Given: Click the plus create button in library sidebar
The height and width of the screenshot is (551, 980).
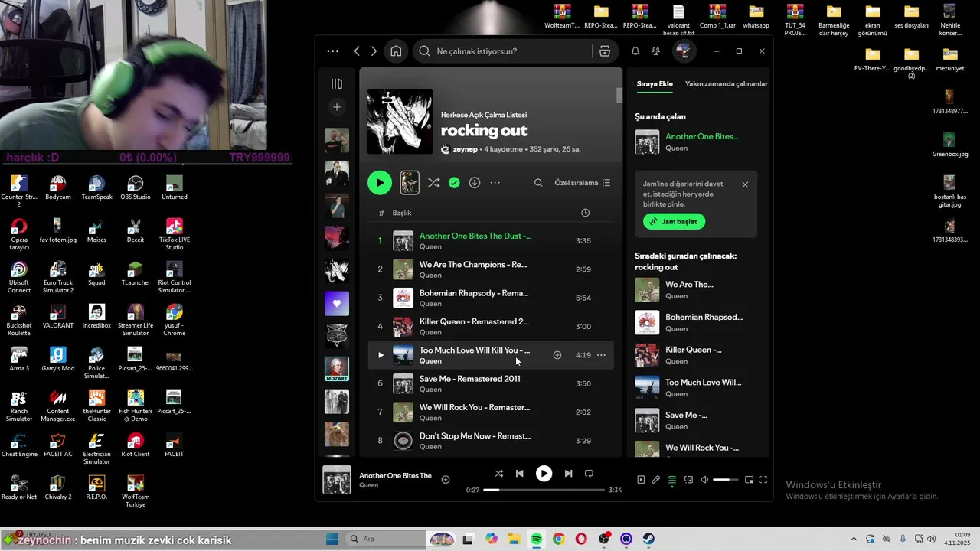Looking at the screenshot, I should coord(337,107).
